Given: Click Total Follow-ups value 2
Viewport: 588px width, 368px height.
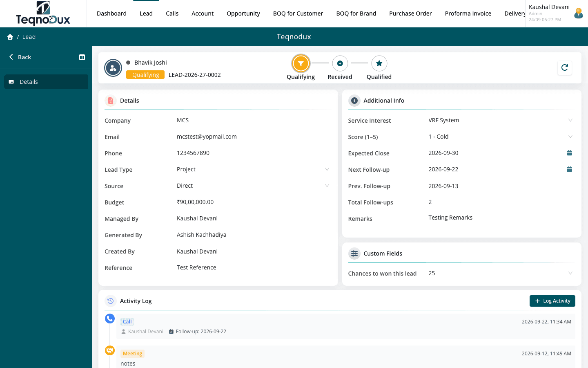Looking at the screenshot, I should coord(430,202).
